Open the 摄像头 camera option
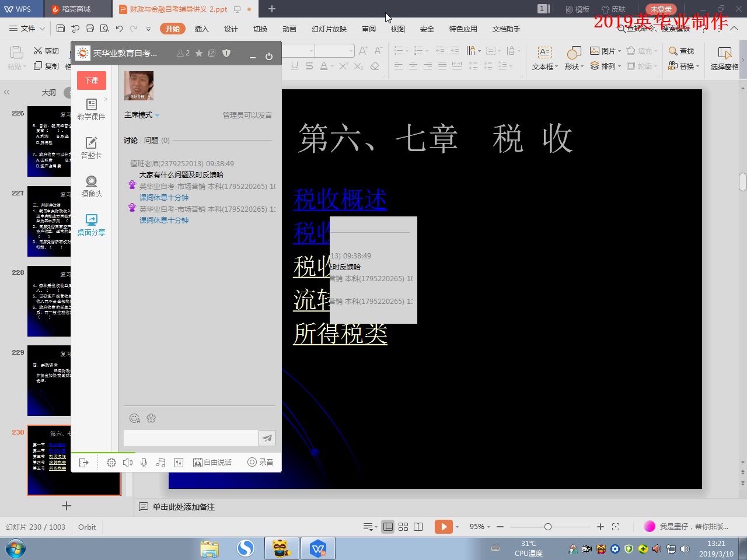This screenshot has height=560, width=747. tap(91, 187)
